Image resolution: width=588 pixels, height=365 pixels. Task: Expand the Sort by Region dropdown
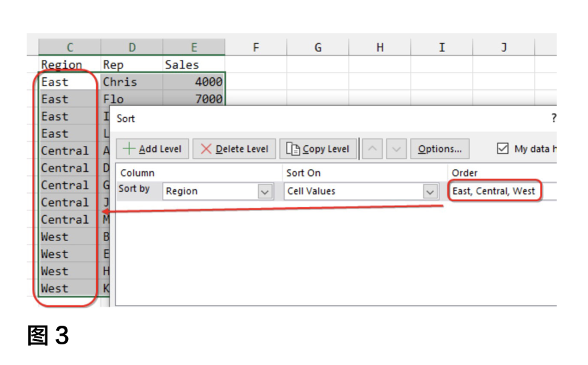tap(265, 191)
